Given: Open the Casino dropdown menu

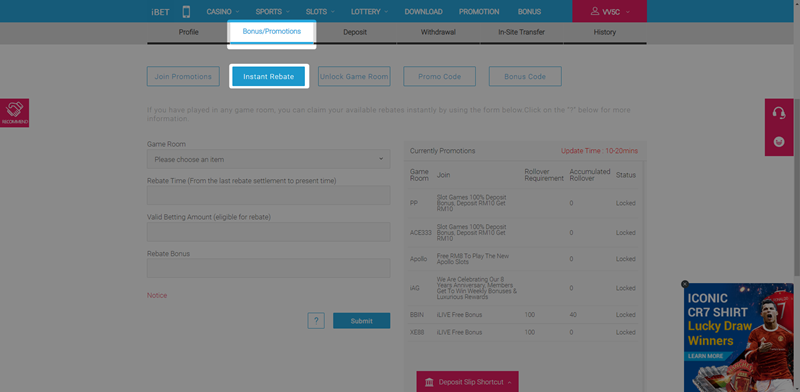Looking at the screenshot, I should [222, 11].
